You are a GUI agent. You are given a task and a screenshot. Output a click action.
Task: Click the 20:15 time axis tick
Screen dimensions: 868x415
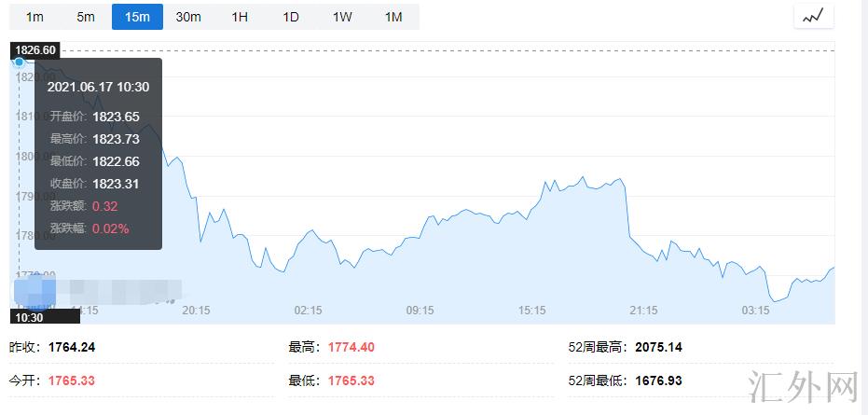coord(196,311)
